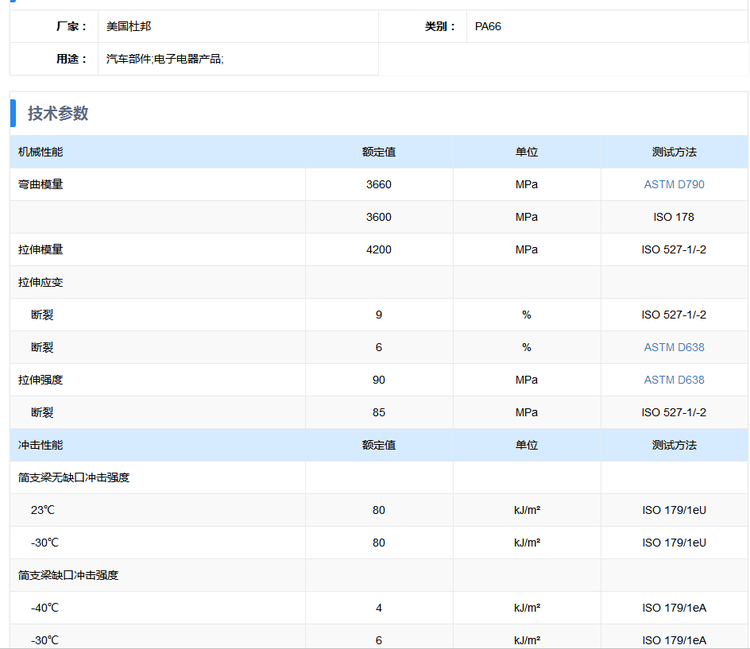Image resolution: width=750 pixels, height=649 pixels.
Task: Click the 简支梁无缺口冲击强度 row label
Action: pos(73,478)
